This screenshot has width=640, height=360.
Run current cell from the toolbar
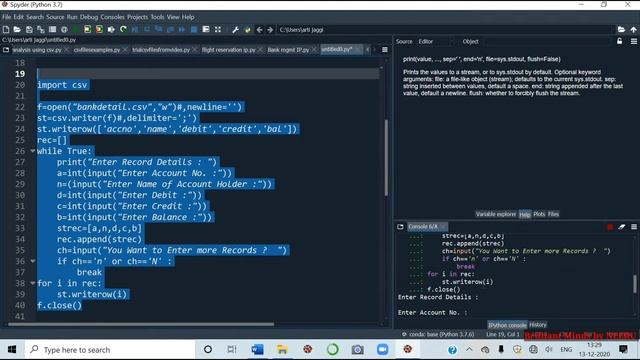point(87,29)
